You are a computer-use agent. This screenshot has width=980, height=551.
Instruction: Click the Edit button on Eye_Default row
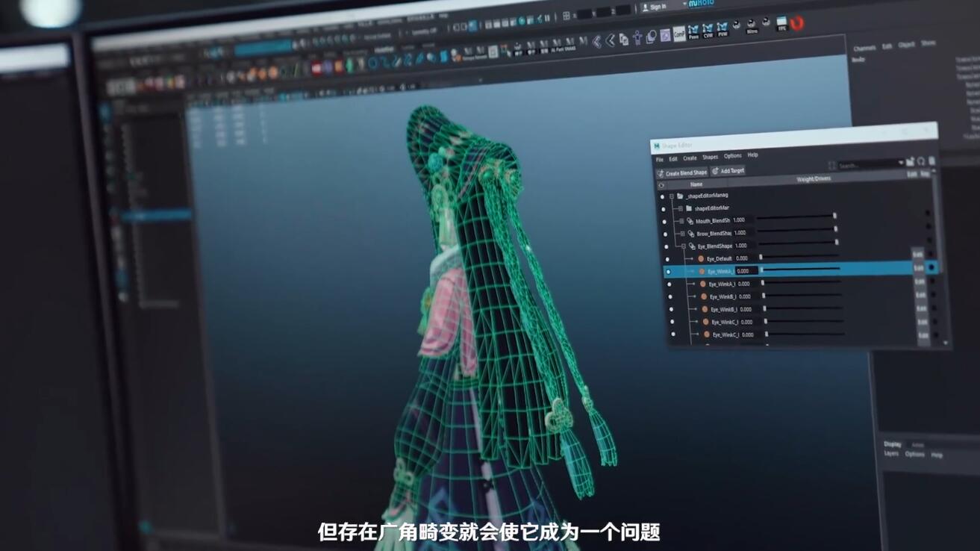919,255
